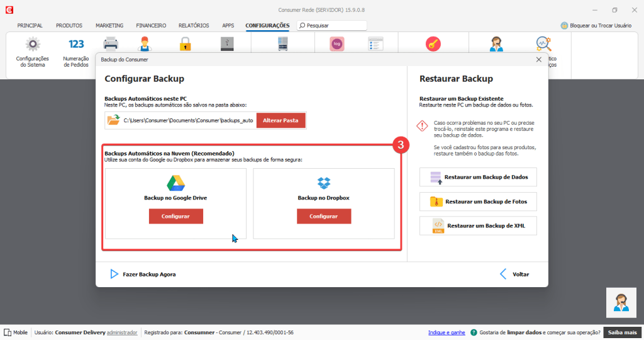Click the red key icon in ribbon
This screenshot has height=340, width=644.
tap(433, 44)
